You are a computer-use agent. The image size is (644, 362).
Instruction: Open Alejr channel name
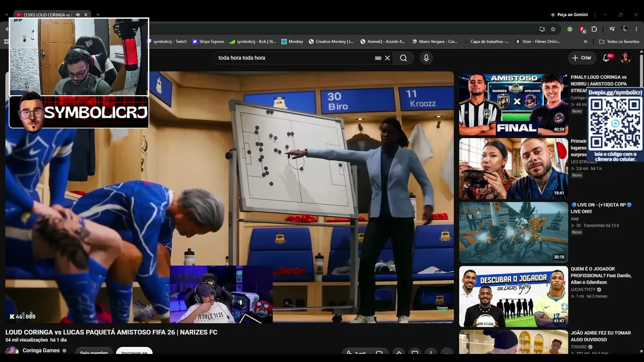click(x=575, y=219)
